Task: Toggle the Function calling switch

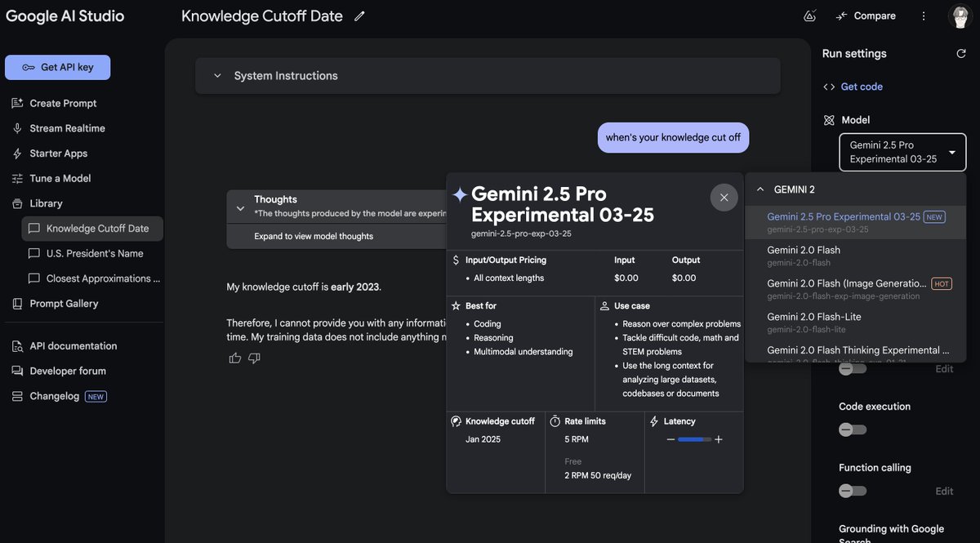Action: click(853, 491)
